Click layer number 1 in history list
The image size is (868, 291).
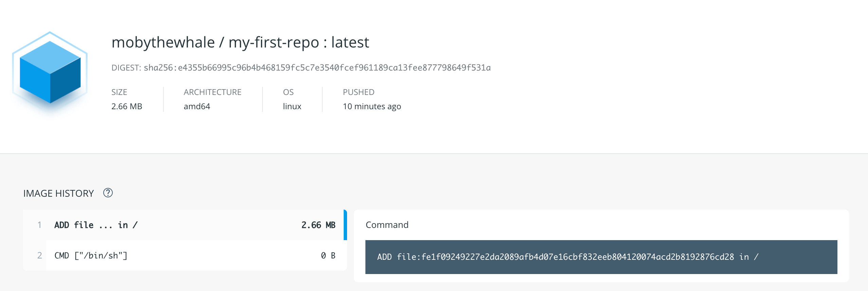[39, 225]
